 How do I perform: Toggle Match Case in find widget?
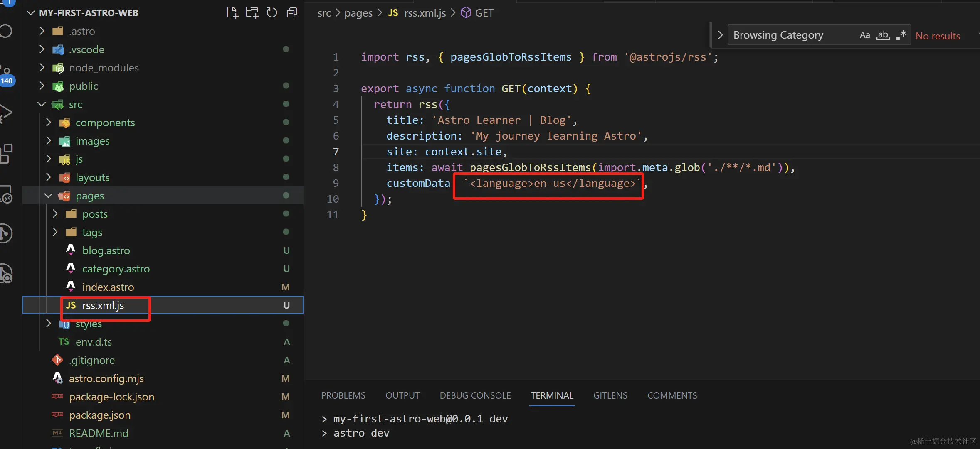[x=864, y=35]
